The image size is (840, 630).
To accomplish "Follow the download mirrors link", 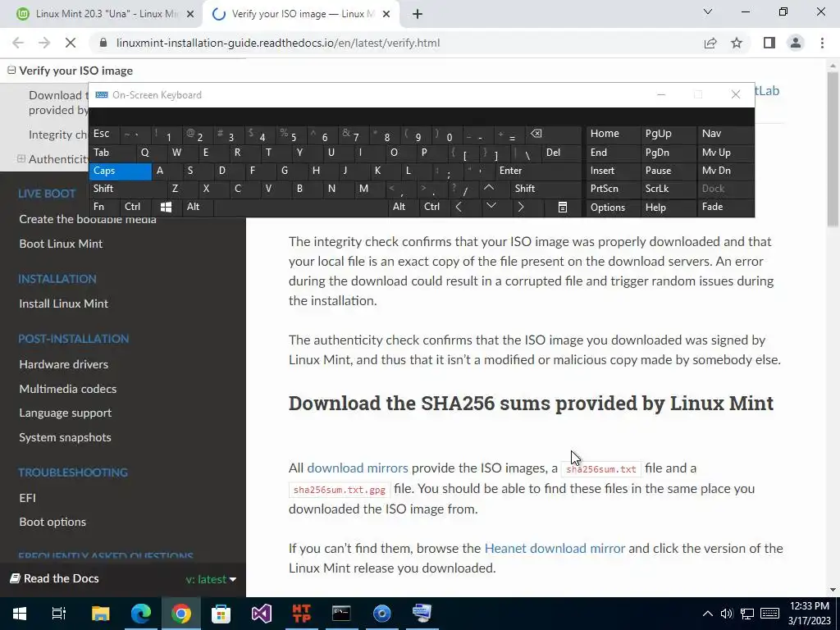I will [x=358, y=468].
